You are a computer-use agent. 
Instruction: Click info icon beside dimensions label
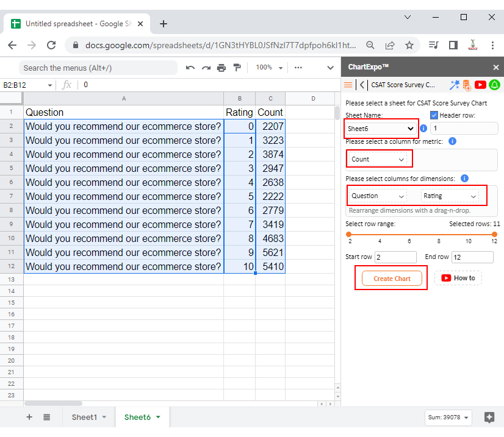(464, 178)
